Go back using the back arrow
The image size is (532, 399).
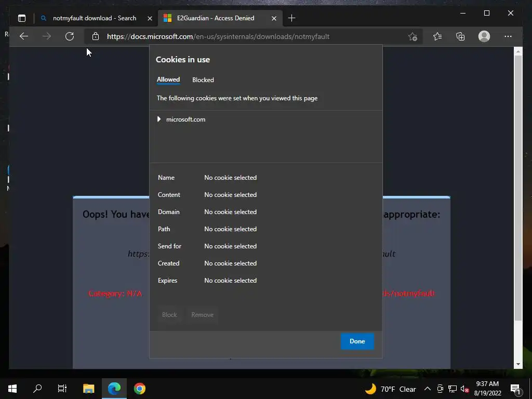(24, 36)
